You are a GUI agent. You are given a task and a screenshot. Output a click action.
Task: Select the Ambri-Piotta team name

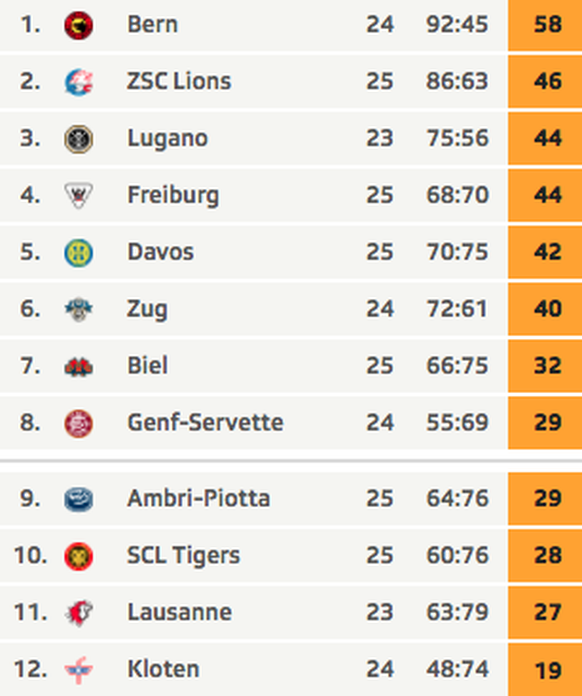point(198,498)
